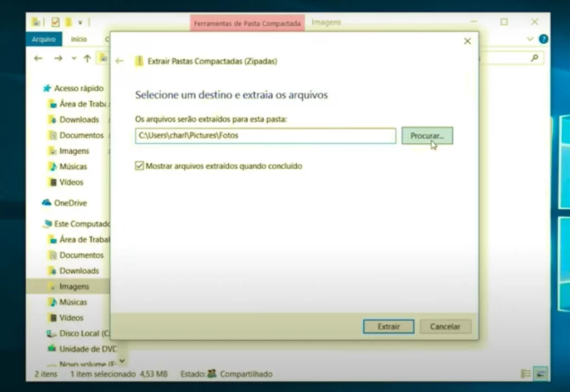Click the new folder quick access icon
The image size is (570, 392).
coord(68,22)
